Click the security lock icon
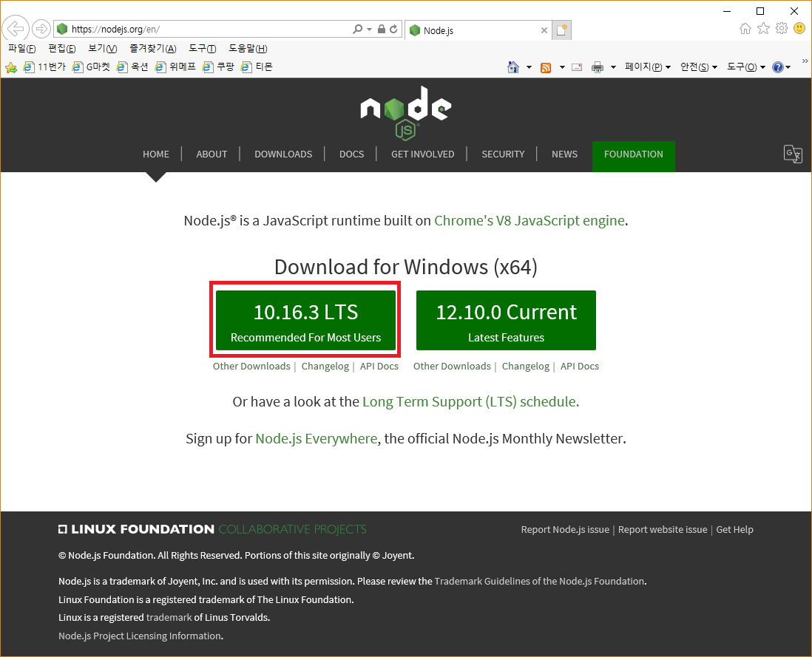This screenshot has width=812, height=657. [x=382, y=29]
